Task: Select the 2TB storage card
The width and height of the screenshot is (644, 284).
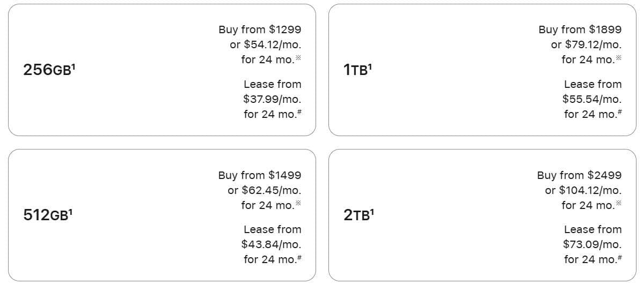Action: pyautogui.click(x=482, y=215)
